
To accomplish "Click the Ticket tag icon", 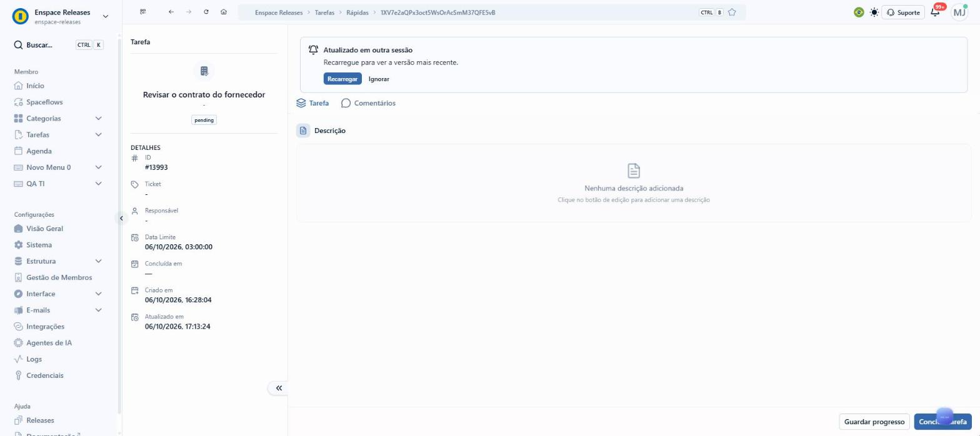I will pyautogui.click(x=134, y=185).
